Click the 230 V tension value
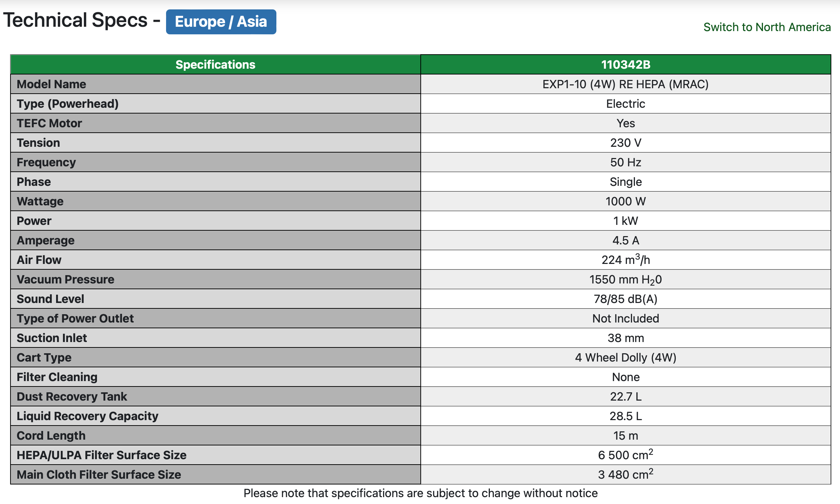 (626, 143)
